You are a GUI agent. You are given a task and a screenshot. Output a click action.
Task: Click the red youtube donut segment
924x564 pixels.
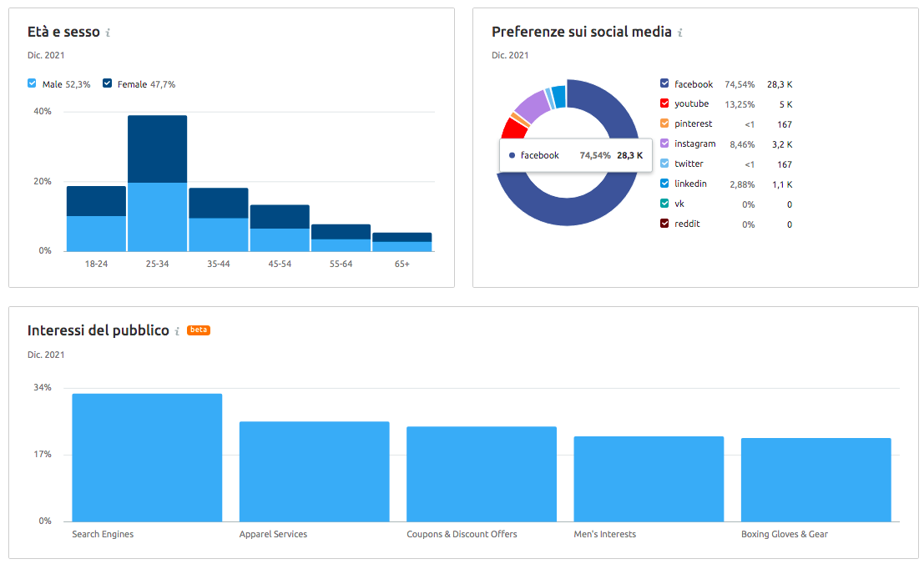(x=512, y=128)
